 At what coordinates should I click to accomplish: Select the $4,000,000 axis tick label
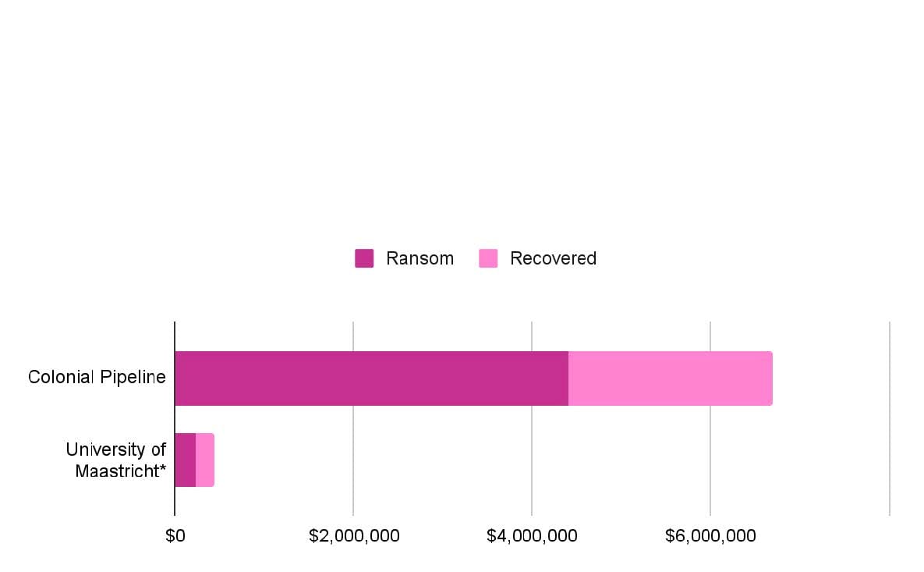(532, 536)
